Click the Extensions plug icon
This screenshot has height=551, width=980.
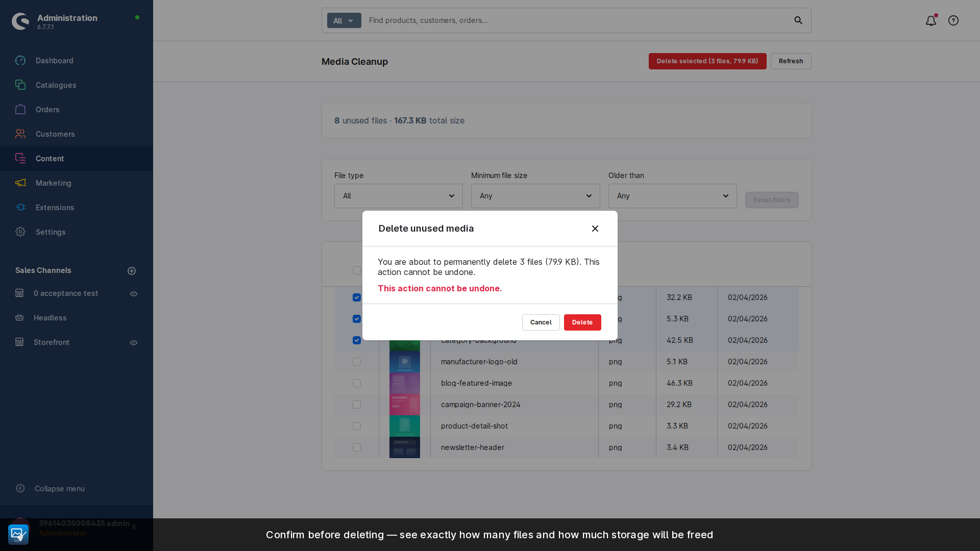point(20,208)
